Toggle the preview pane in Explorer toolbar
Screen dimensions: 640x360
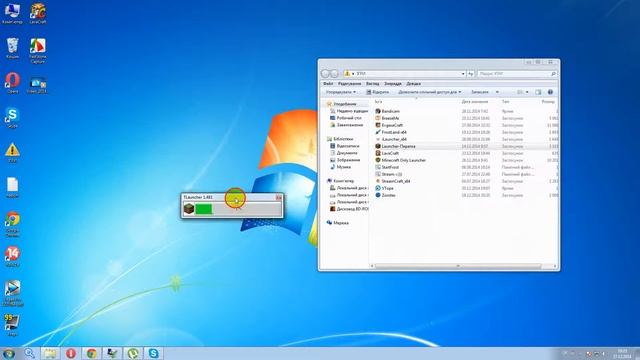(x=538, y=92)
